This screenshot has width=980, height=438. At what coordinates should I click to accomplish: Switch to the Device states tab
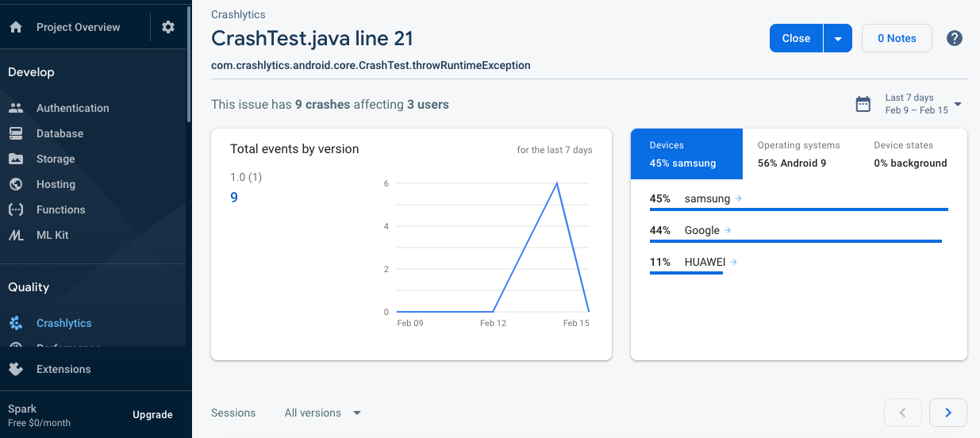[910, 154]
